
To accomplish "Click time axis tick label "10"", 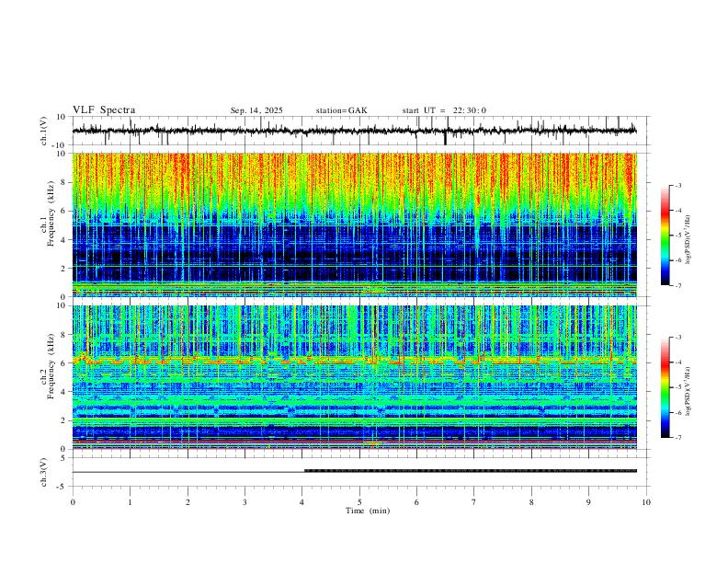I will [x=646, y=502].
